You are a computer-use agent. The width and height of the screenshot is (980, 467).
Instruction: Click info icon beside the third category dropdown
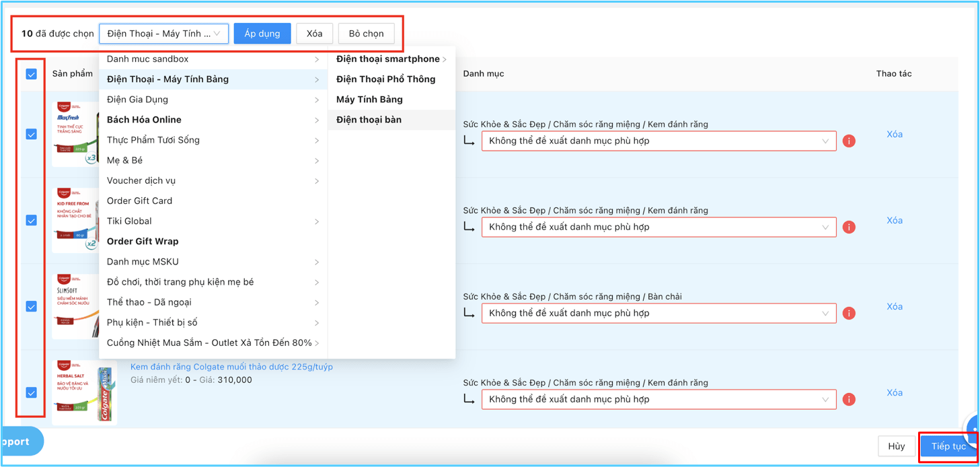click(x=849, y=314)
